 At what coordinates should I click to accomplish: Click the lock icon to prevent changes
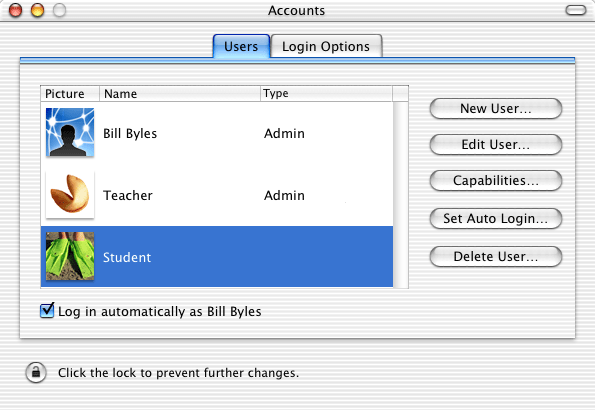coord(36,372)
